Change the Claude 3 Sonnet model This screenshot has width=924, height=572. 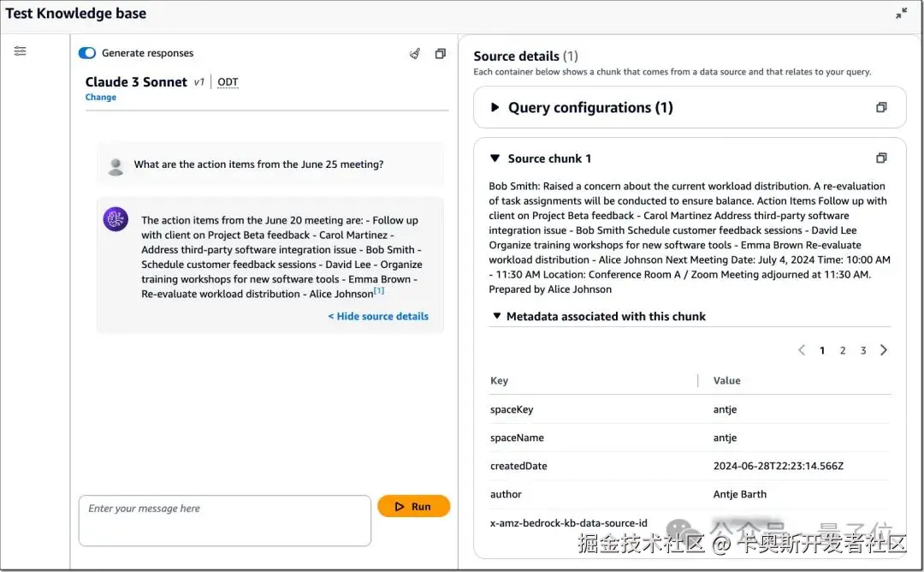101,98
